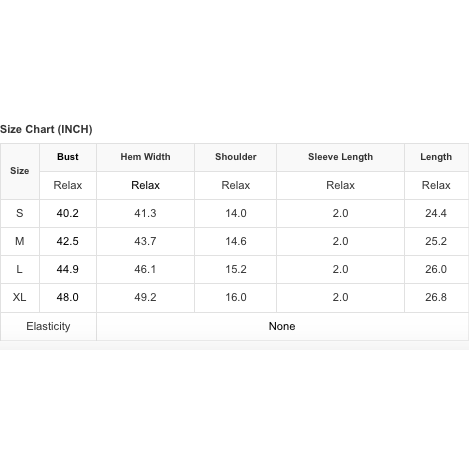Click the Shoulder column header
This screenshot has height=469, width=469.
point(236,157)
